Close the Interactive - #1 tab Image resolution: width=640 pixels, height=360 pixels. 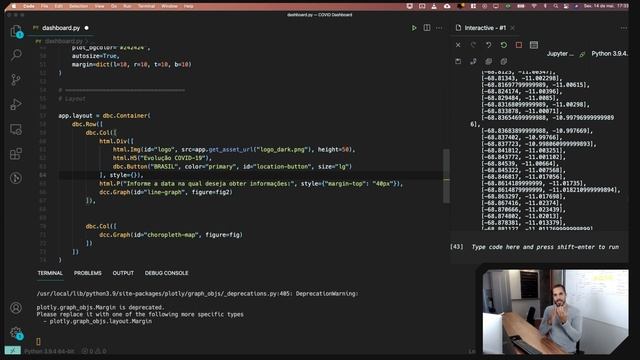click(x=513, y=28)
